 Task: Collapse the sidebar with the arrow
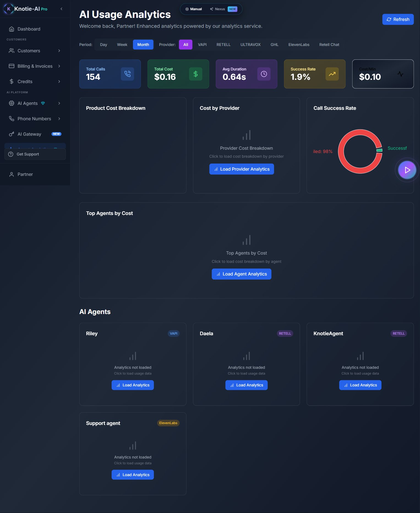point(61,9)
